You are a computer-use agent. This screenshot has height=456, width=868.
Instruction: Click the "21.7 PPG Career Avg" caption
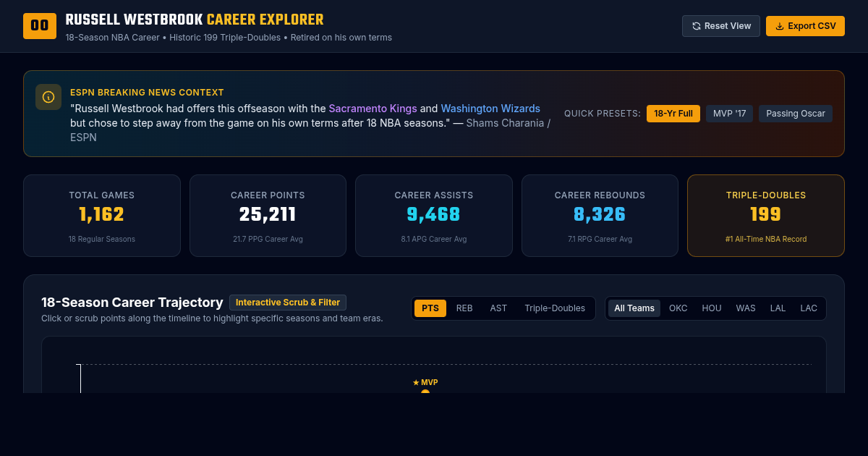[268, 239]
